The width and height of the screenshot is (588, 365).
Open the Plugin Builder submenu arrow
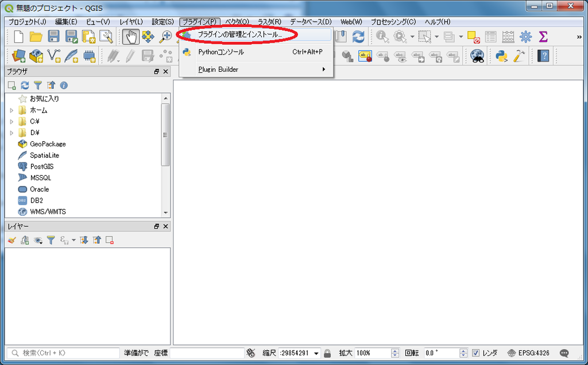tap(324, 69)
